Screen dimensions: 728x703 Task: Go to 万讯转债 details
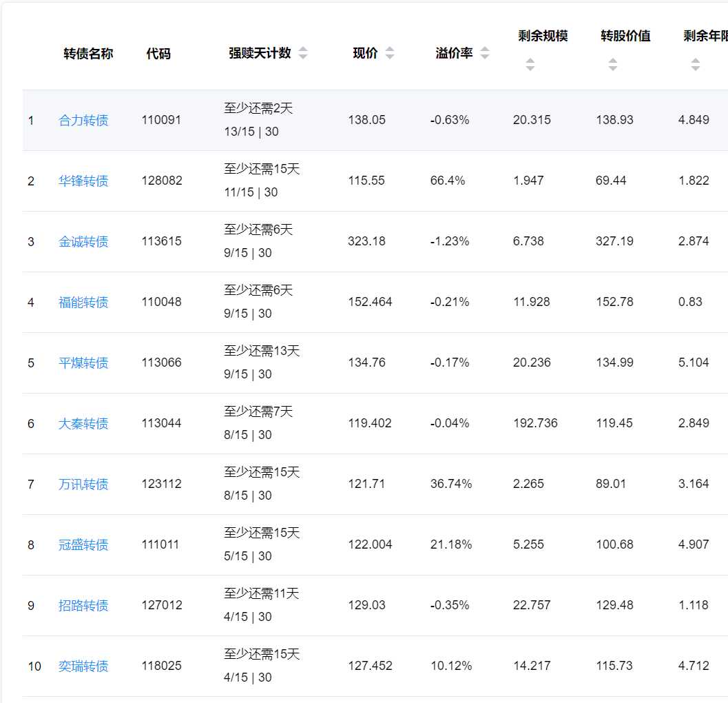[83, 485]
